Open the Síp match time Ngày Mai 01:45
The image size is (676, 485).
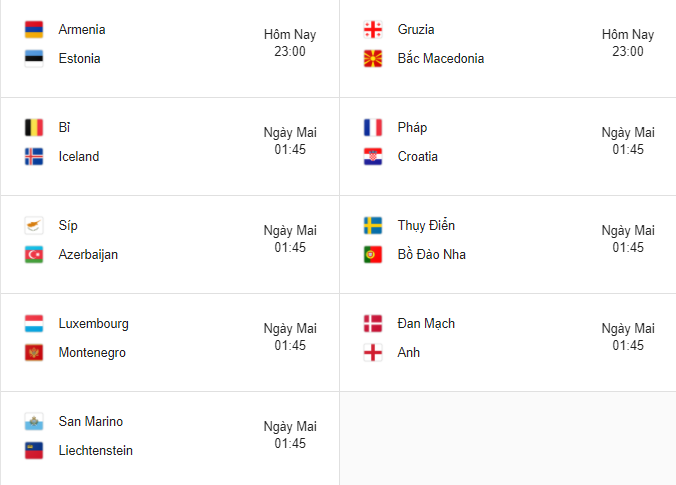[290, 239]
